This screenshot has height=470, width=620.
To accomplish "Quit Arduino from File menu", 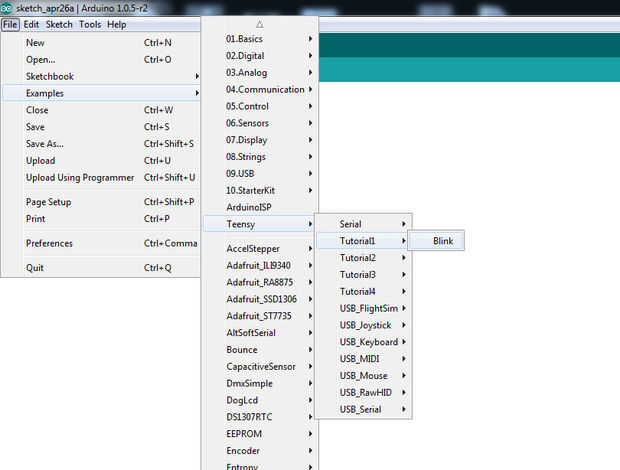I will pyautogui.click(x=101, y=268).
